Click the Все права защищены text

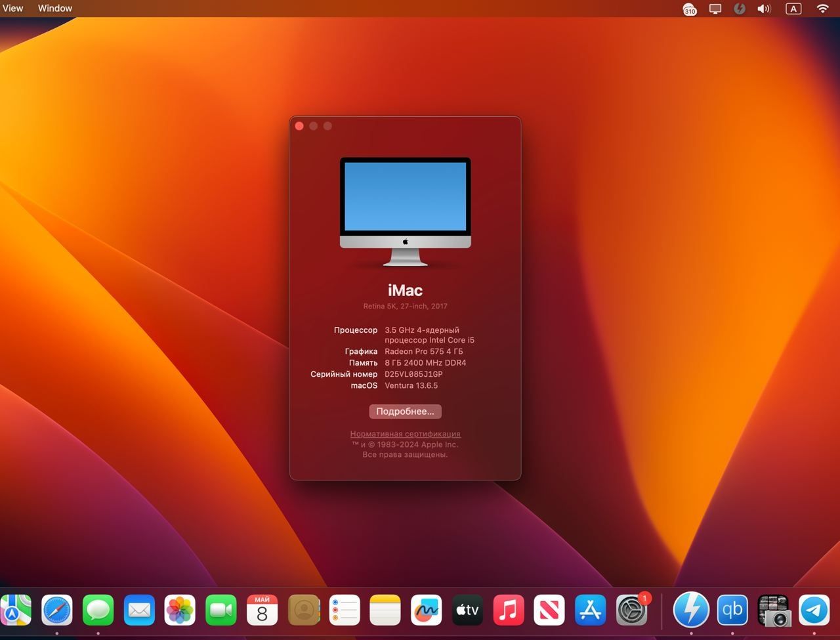click(x=405, y=454)
